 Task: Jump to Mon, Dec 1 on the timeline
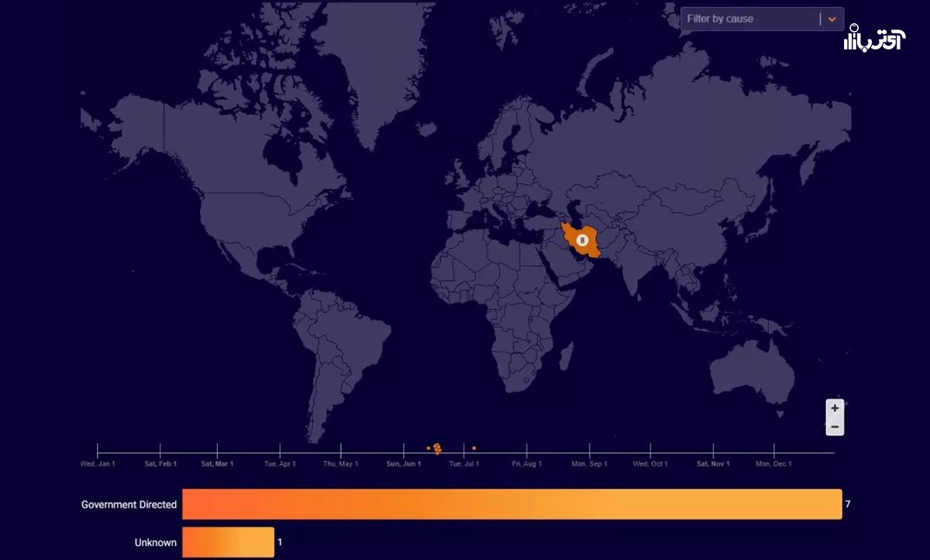click(x=774, y=464)
